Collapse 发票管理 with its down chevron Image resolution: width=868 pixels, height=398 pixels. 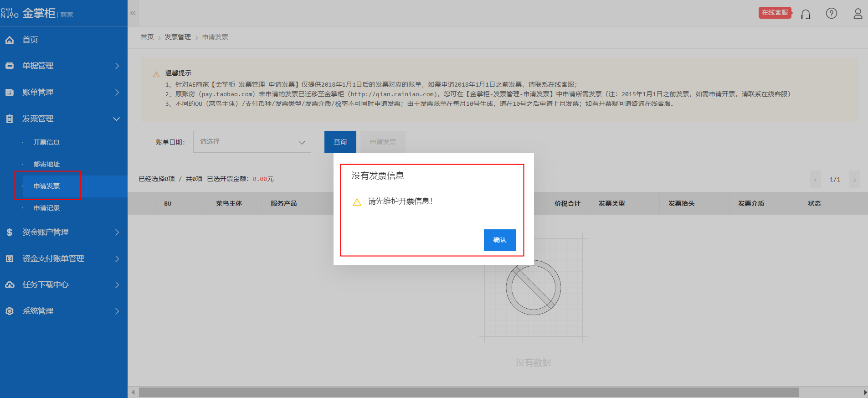[x=117, y=119]
